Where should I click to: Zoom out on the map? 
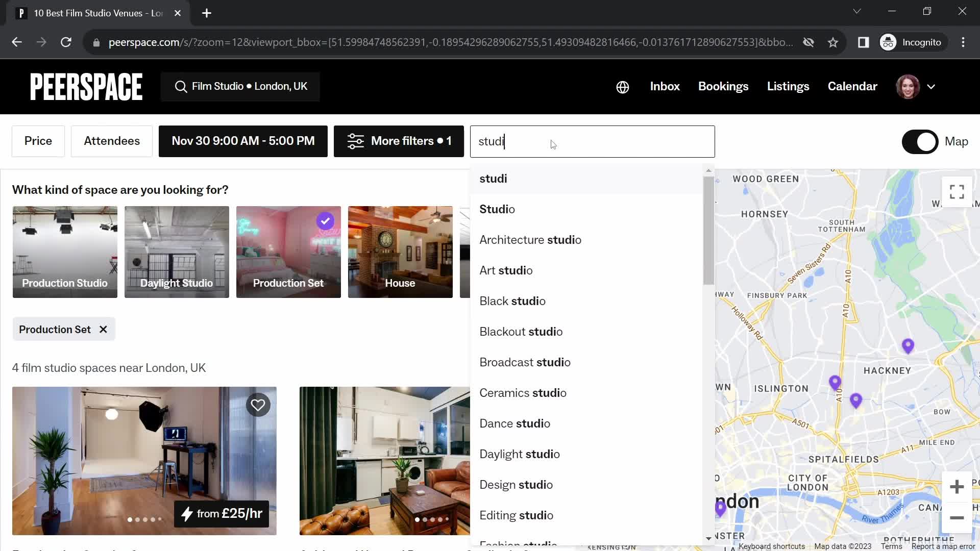957,518
